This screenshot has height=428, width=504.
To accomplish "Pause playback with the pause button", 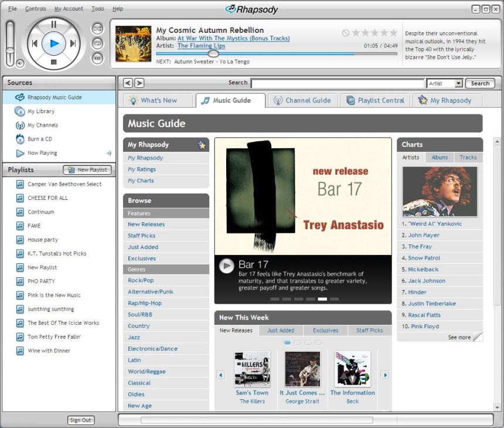I will click(54, 25).
